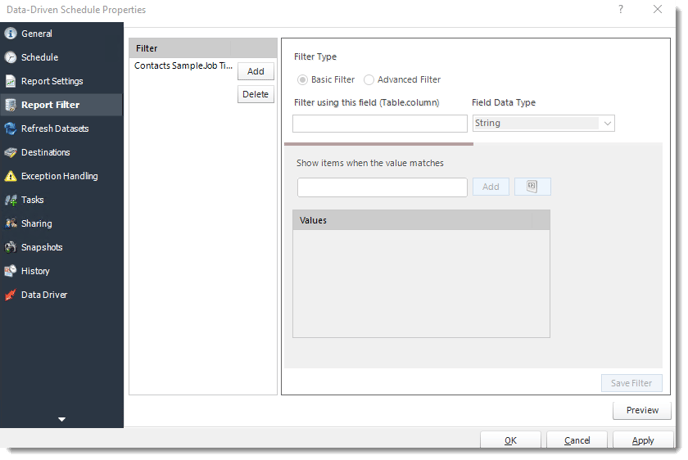Click the Preview button
688x460 pixels.
pyautogui.click(x=642, y=410)
